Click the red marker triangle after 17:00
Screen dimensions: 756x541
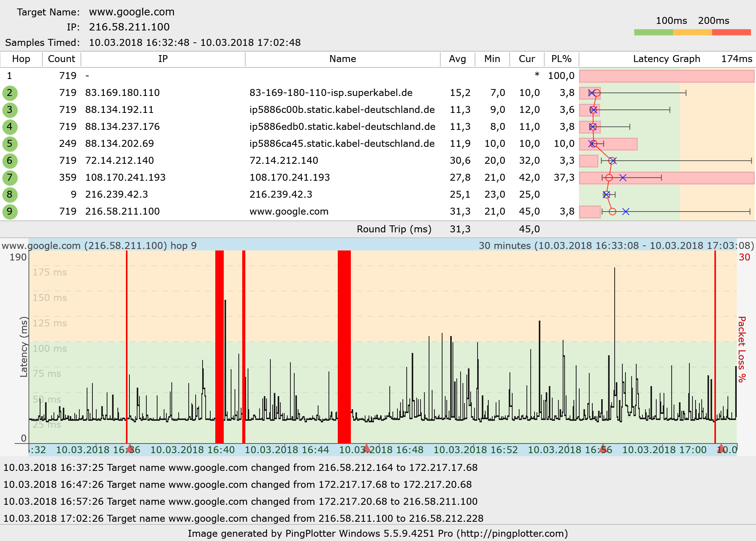[721, 448]
